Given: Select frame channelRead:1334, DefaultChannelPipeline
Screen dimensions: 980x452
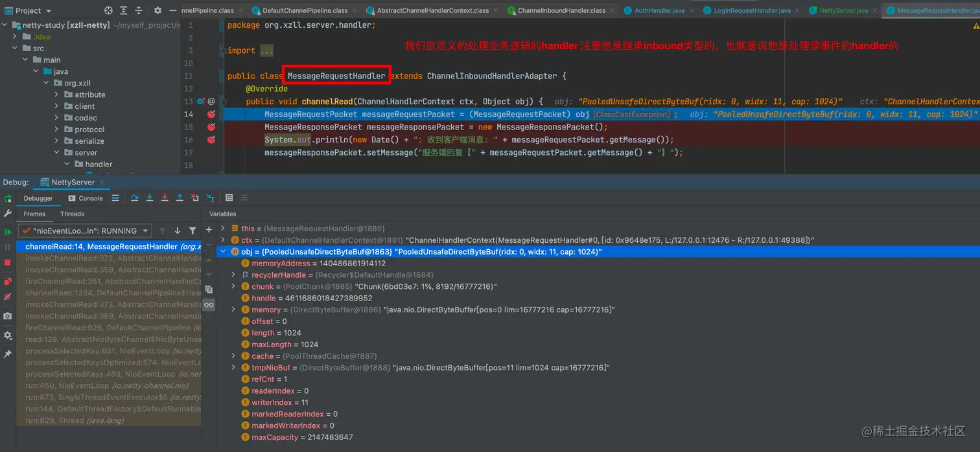Looking at the screenshot, I should (109, 293).
